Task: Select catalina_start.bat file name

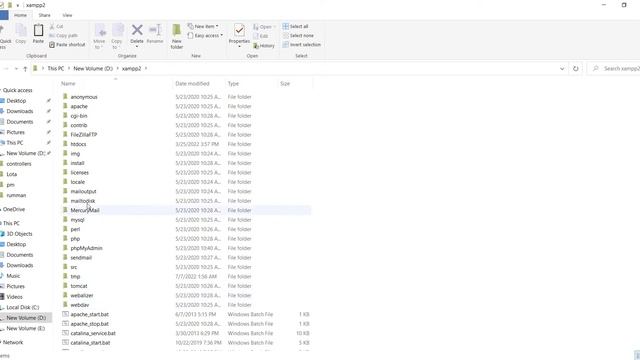Action: point(90,342)
